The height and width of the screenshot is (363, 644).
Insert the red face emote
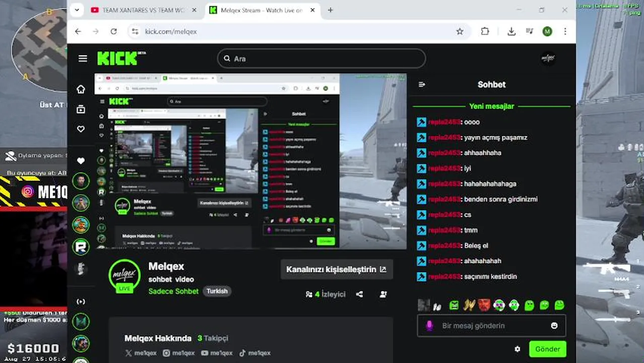(x=484, y=305)
